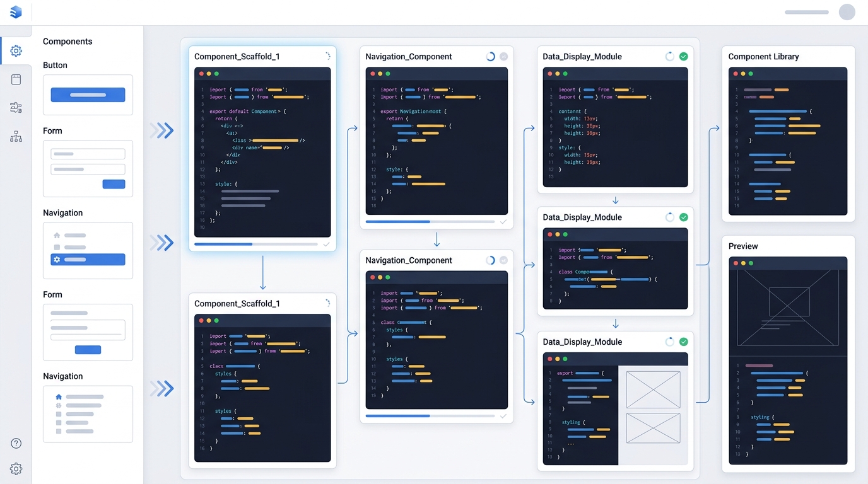Toggle gray badge on Navigation_Component export-code card

[x=503, y=56]
